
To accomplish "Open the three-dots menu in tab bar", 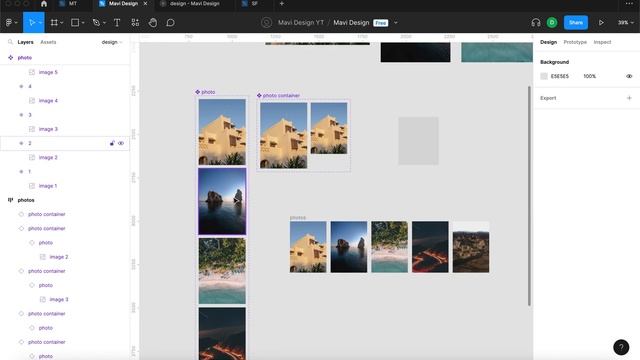I will point(629,4).
